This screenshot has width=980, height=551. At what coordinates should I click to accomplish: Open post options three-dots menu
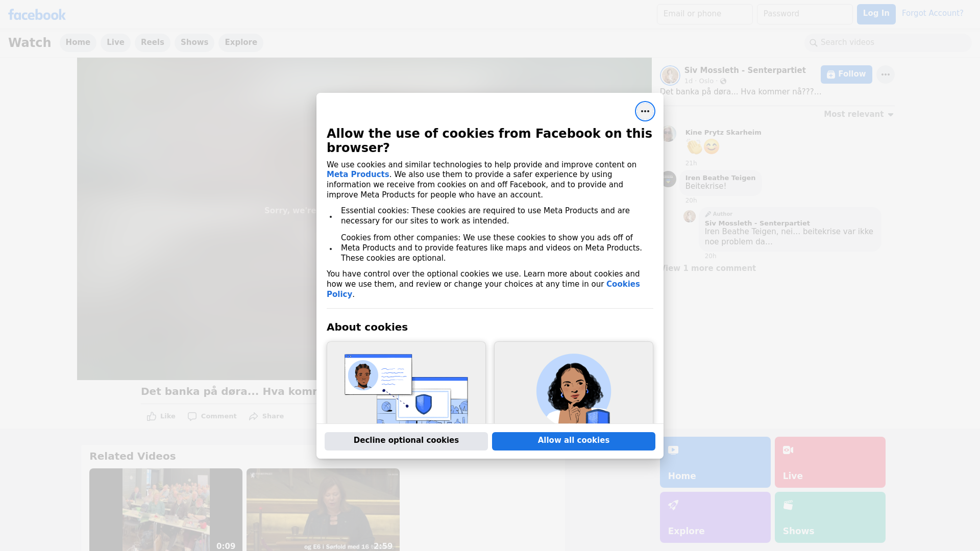tap(885, 74)
